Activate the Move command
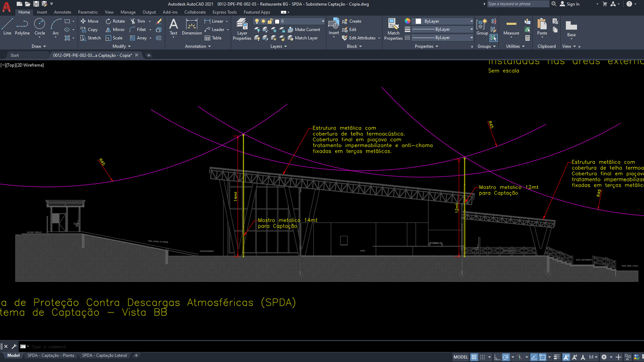This screenshot has width=644, height=362. tap(90, 21)
